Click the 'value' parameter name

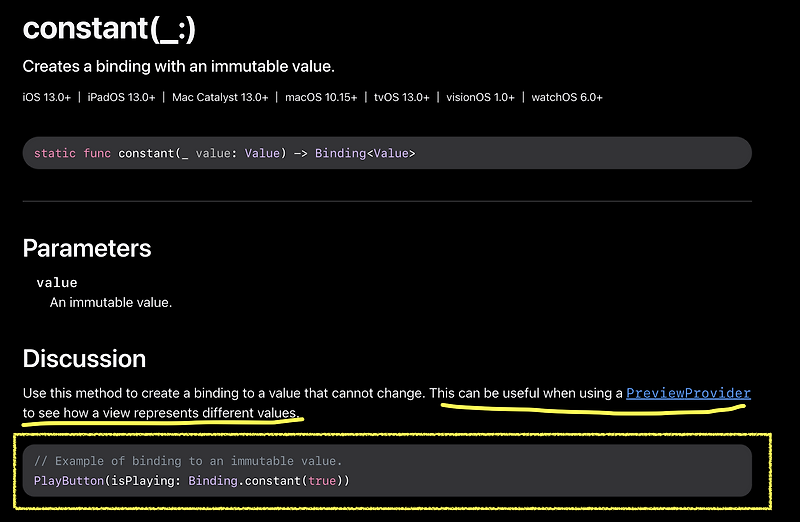point(57,283)
